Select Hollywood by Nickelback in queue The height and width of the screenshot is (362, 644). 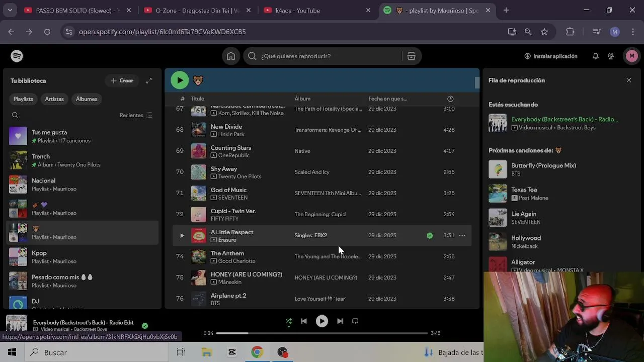[561, 242]
